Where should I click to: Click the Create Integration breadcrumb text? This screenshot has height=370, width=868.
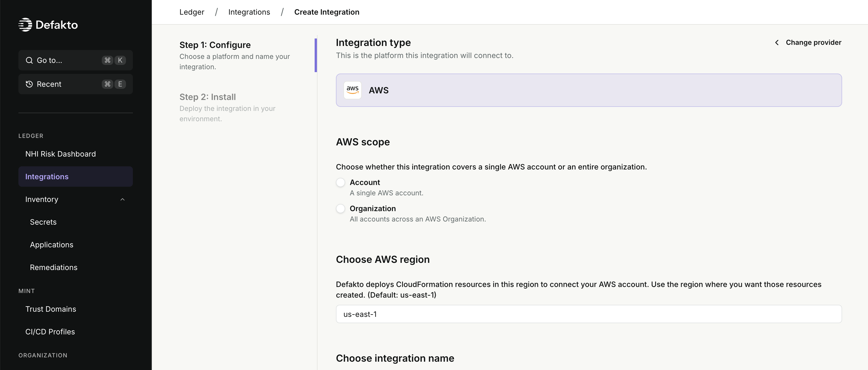tap(326, 12)
